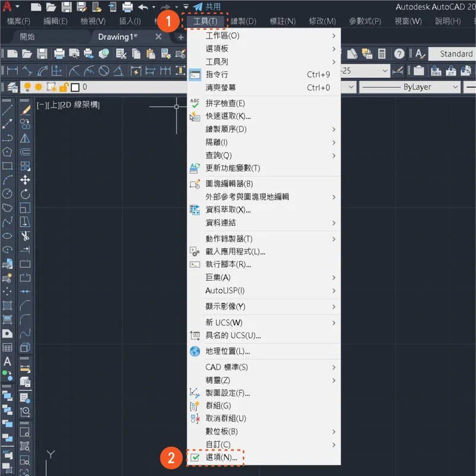Select the Erase modify tool
This screenshot has width=476, height=476.
pyautogui.click(x=25, y=110)
